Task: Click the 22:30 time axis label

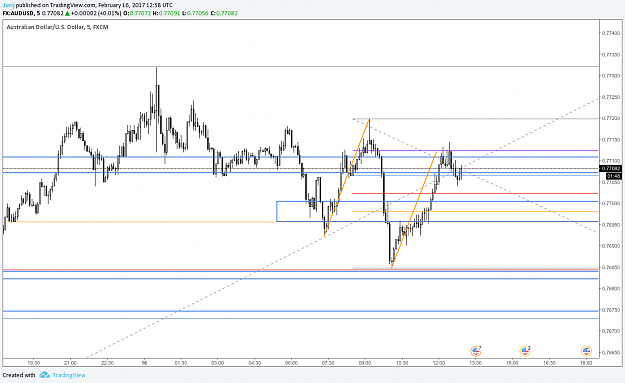Action: 108,363
